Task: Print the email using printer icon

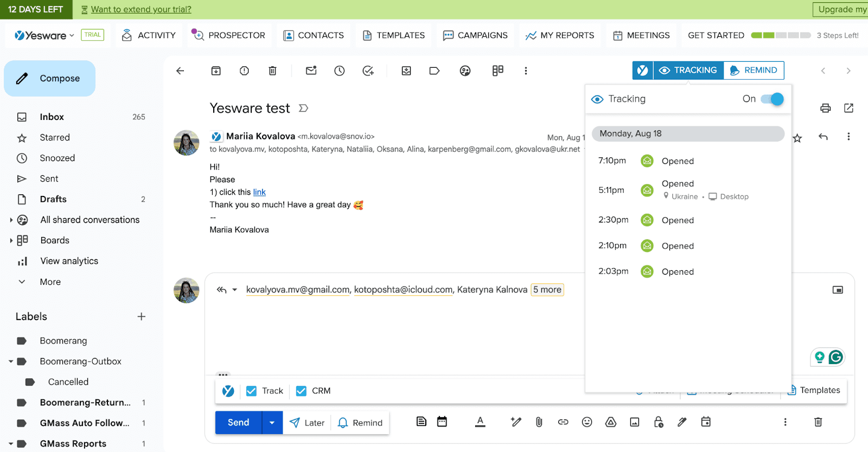Action: pos(825,108)
